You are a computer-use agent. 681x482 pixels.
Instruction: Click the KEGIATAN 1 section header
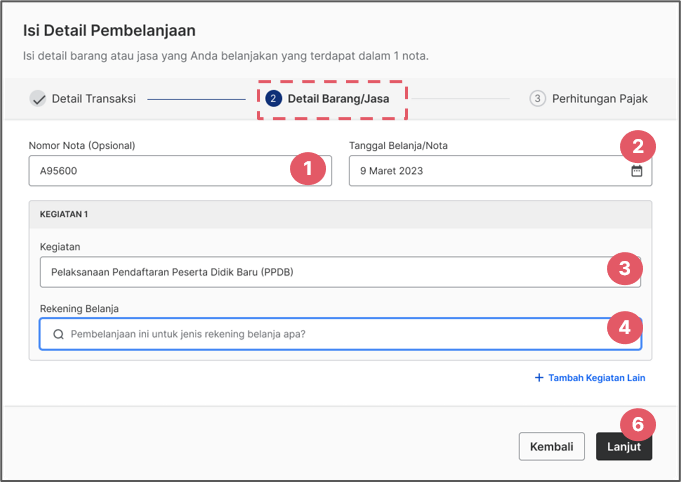coord(340,215)
